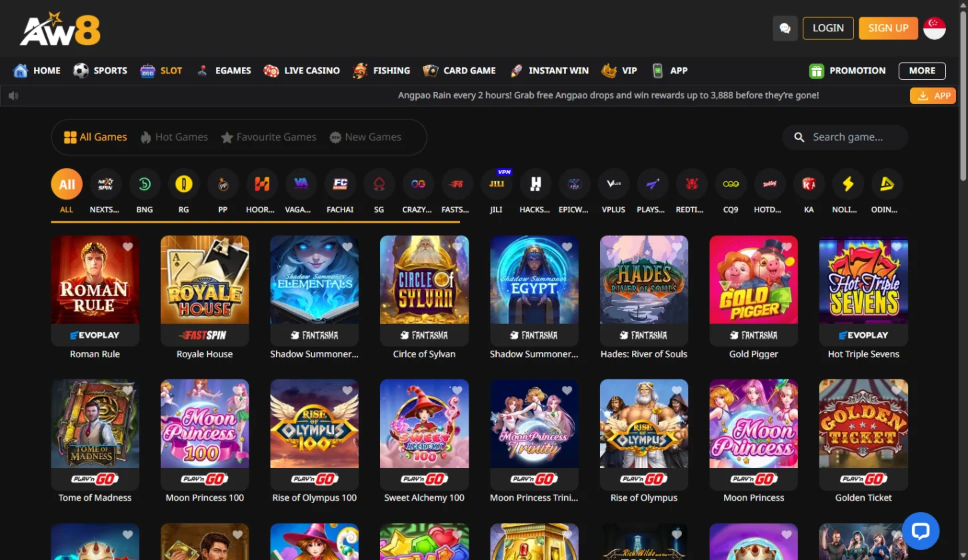This screenshot has width=968, height=560.
Task: Favourite the Roman Rule game heart
Action: click(128, 247)
